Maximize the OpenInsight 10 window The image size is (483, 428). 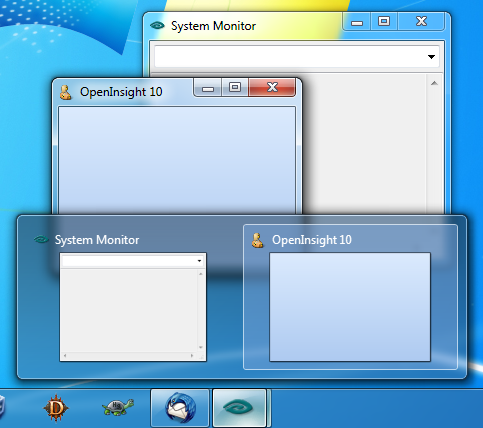pyautogui.click(x=235, y=88)
